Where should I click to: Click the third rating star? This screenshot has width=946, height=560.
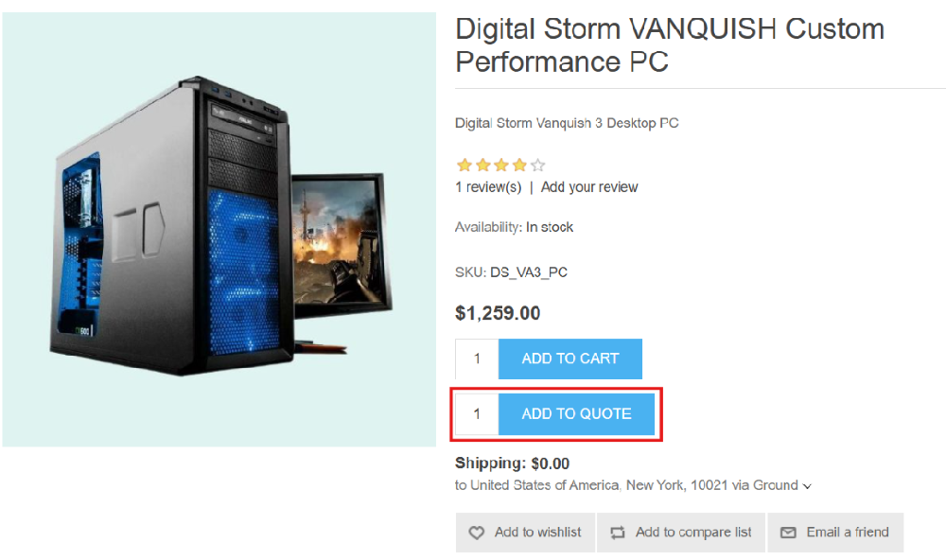500,165
